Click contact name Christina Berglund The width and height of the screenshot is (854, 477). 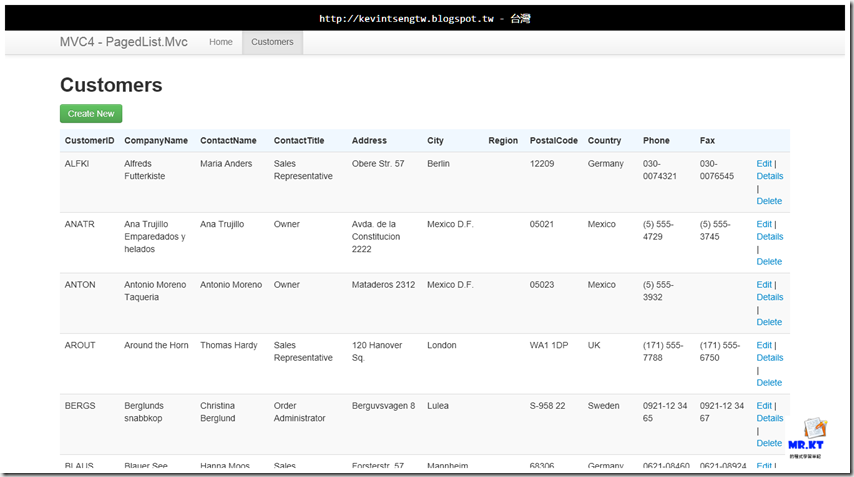(x=217, y=412)
